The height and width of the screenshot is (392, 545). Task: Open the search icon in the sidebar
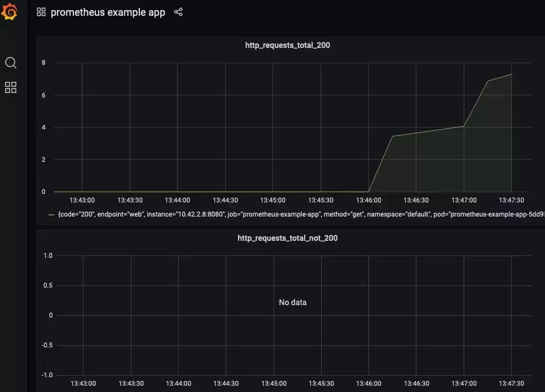(x=10, y=63)
